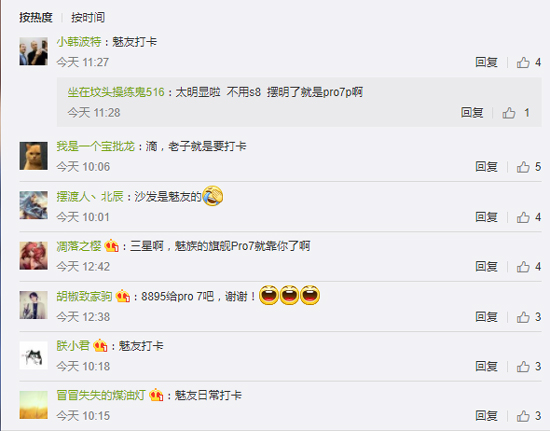550x431 pixels.
Task: Reply to 坐在坟头操练鬼516's nested comment
Action: [x=472, y=113]
